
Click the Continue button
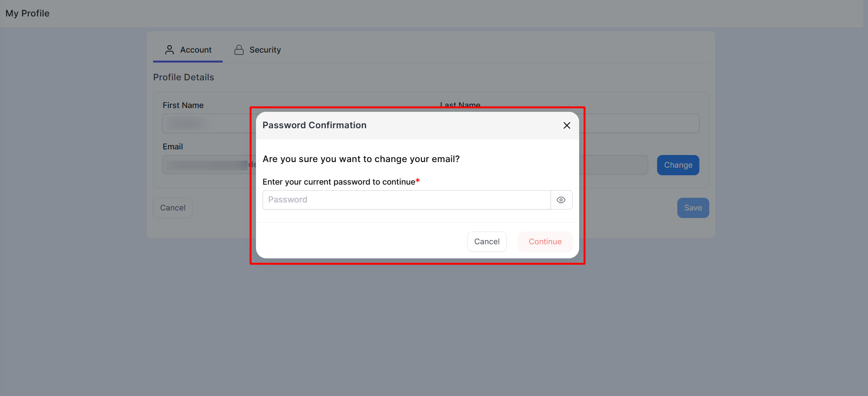545,241
